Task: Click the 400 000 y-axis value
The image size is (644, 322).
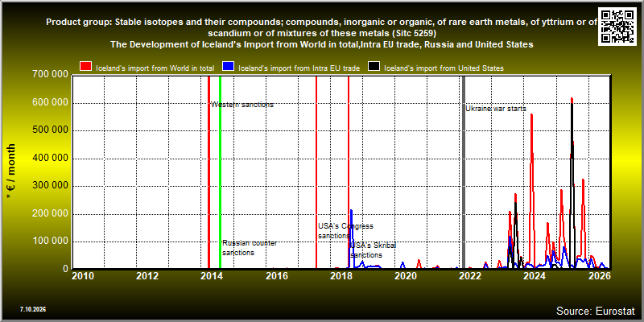Action: pos(50,158)
